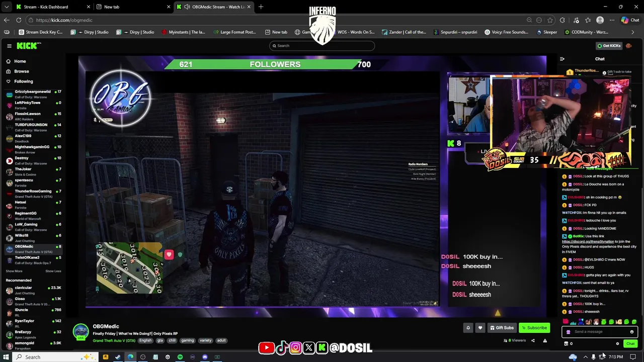Open Grizzlybeargonewild channel in sidebar

[x=33, y=94]
